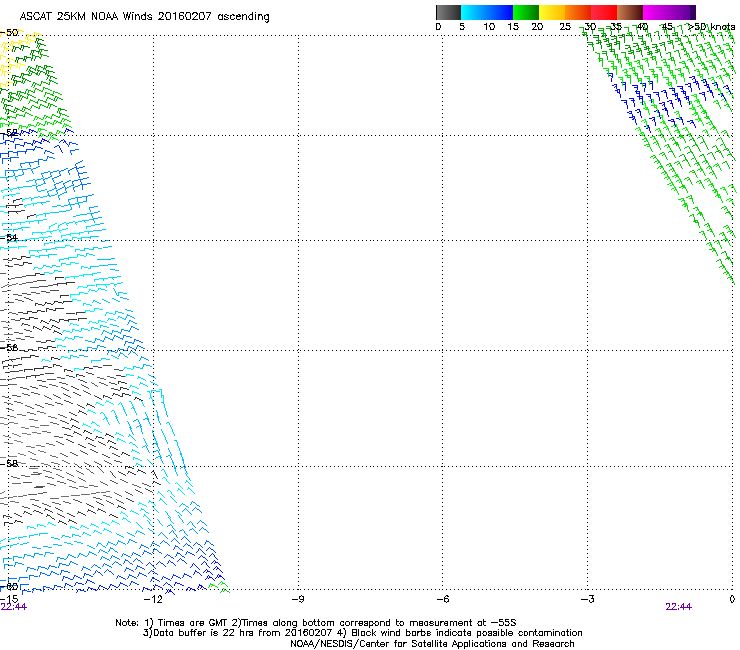The height and width of the screenshot is (650, 740).
Task: Click the title 'ASCAT 25KM NOAA Winds 20160207 ascending'
Action: point(144,17)
